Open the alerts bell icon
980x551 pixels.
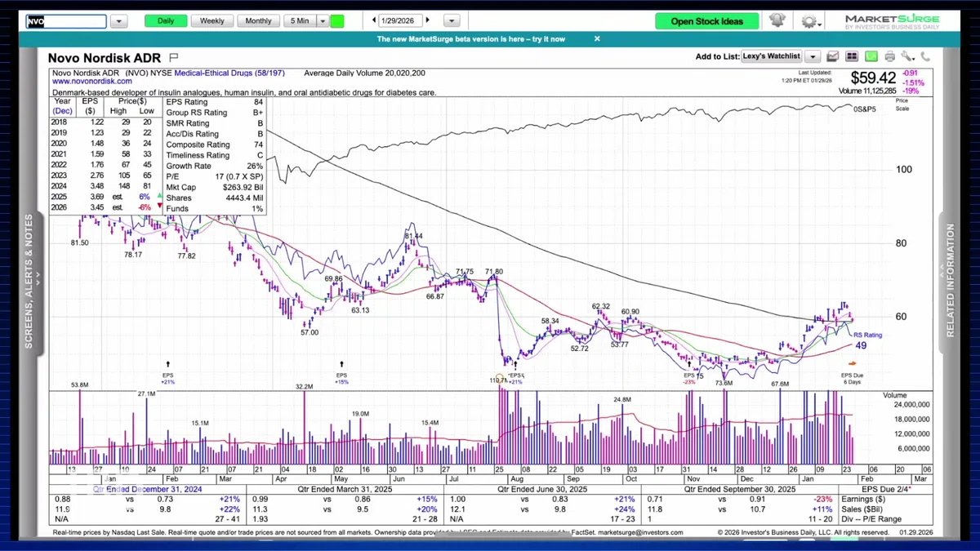pyautogui.click(x=777, y=21)
